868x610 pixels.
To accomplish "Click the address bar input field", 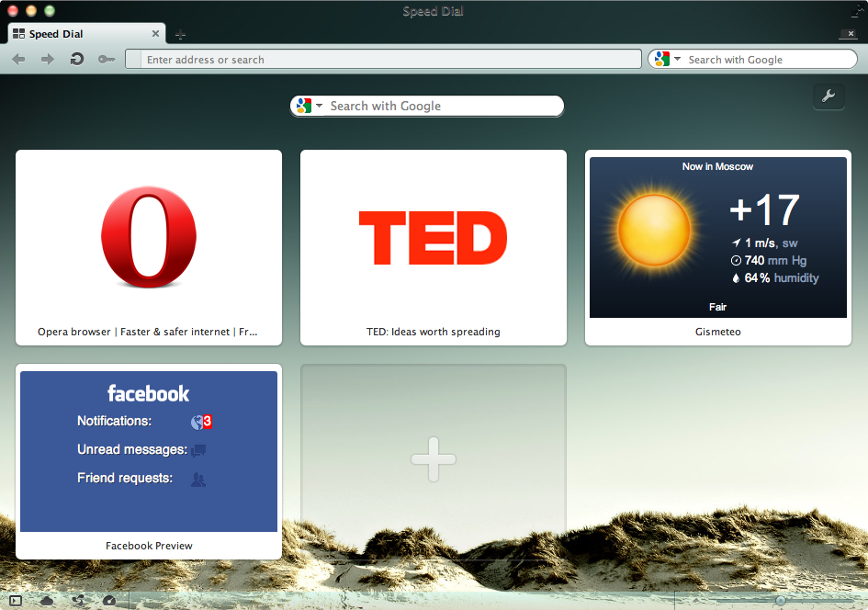I will tap(386, 58).
